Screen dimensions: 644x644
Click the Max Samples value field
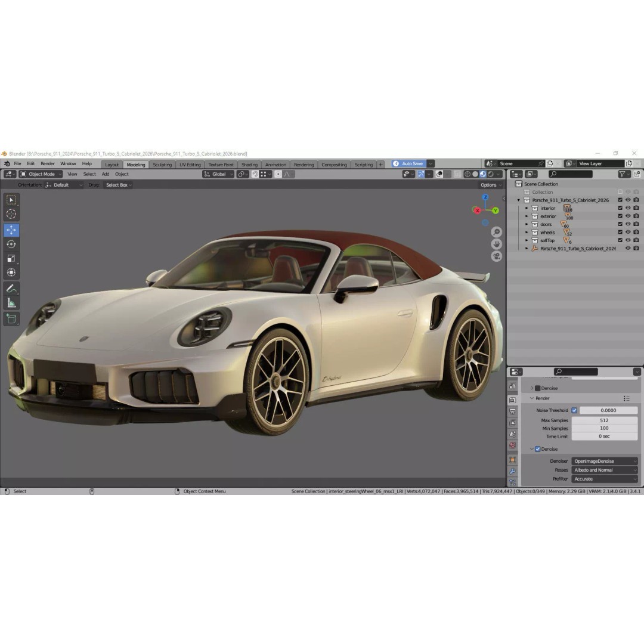tap(605, 420)
